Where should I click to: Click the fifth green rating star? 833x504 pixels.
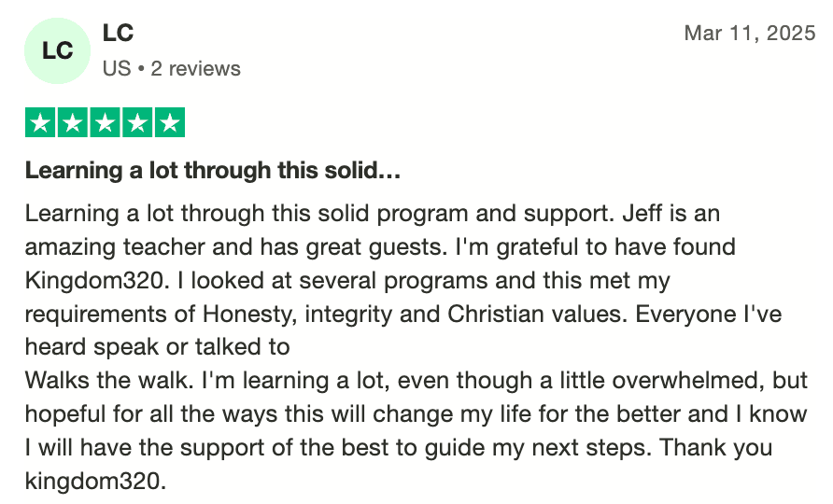point(169,122)
